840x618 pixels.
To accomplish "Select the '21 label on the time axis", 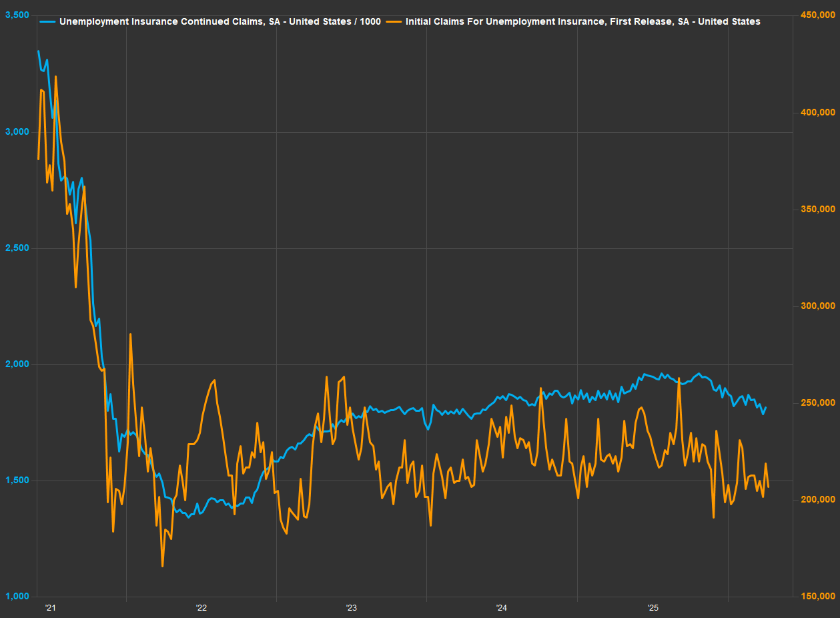I will [50, 608].
